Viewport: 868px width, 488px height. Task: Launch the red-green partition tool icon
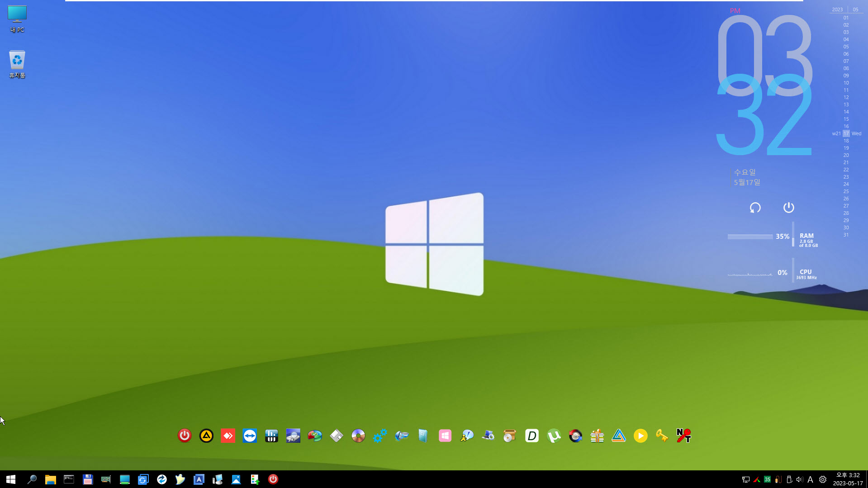(x=315, y=436)
